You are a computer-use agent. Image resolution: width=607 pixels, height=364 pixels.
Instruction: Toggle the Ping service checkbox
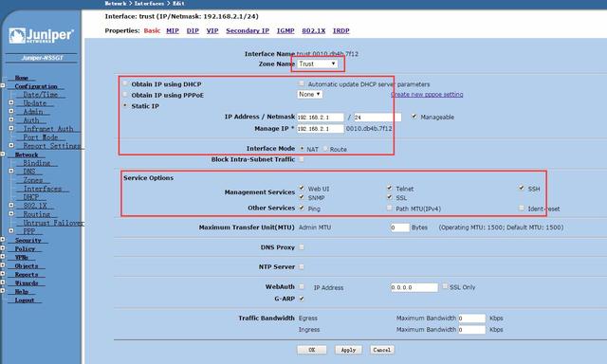pos(302,208)
